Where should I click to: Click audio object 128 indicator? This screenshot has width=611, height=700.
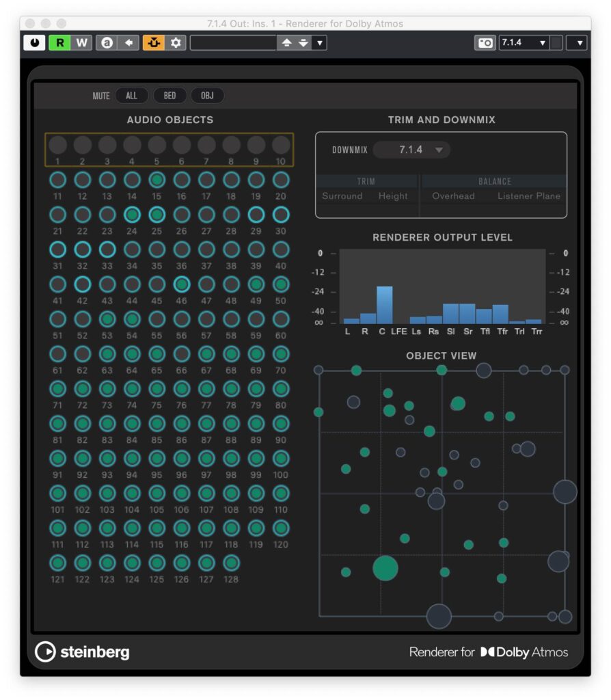click(x=231, y=563)
